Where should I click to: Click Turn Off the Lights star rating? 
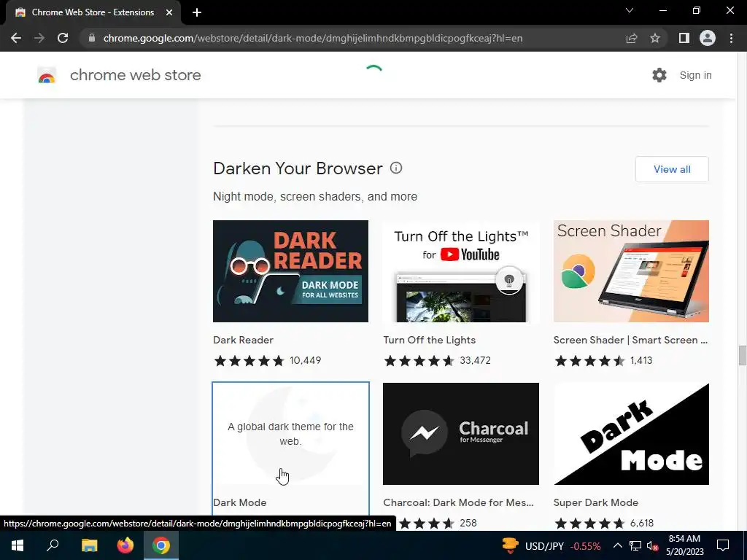click(x=419, y=360)
